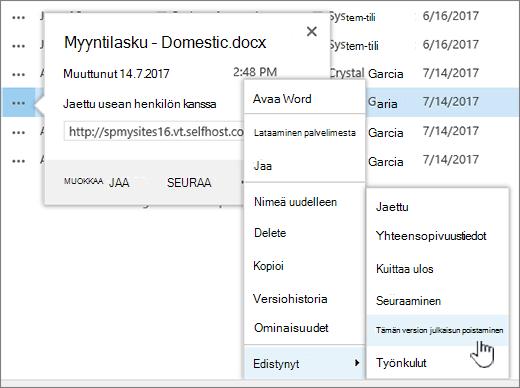
Task: Select Lataaminen palvelimesta menu item
Action: (305, 133)
